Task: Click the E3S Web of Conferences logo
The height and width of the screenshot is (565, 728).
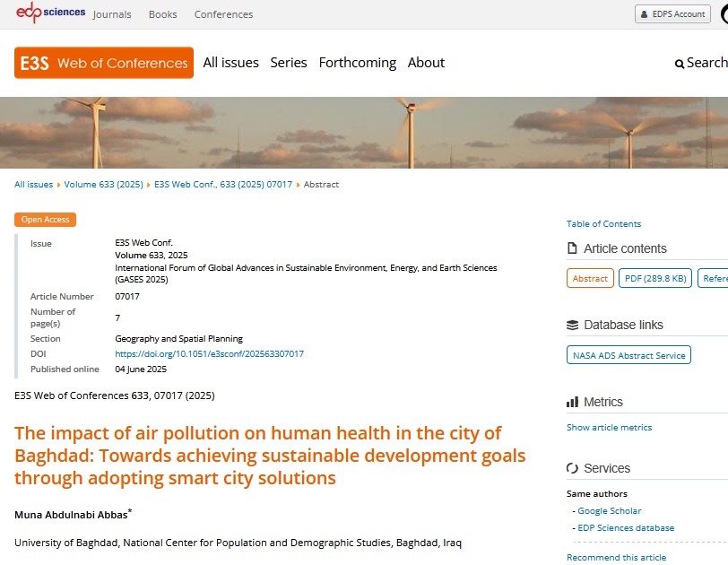Action: 104,63
